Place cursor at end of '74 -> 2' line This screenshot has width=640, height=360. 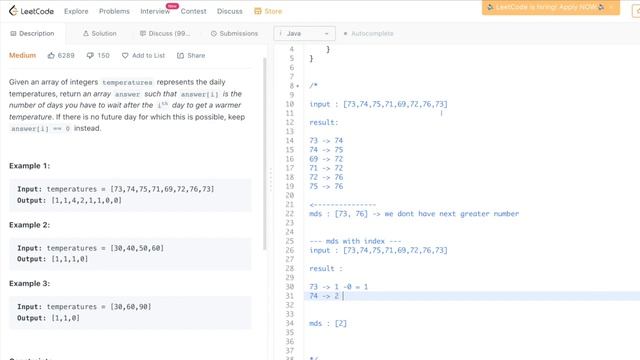(343, 296)
